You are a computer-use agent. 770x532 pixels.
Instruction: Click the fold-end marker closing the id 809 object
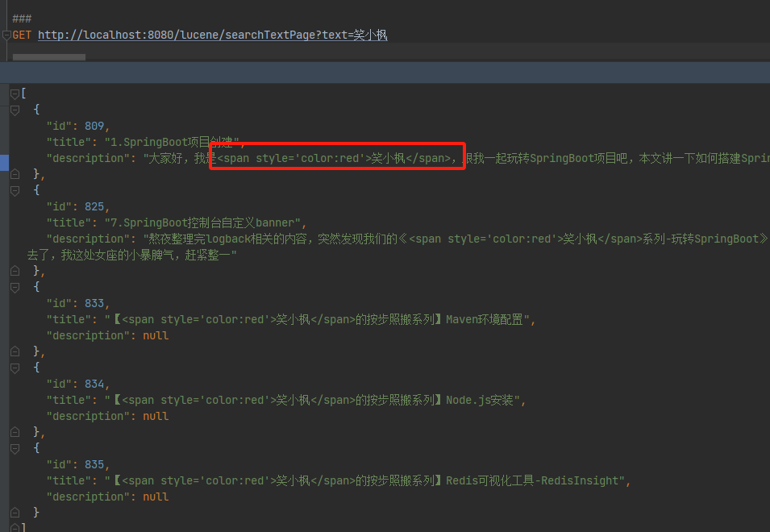[15, 174]
